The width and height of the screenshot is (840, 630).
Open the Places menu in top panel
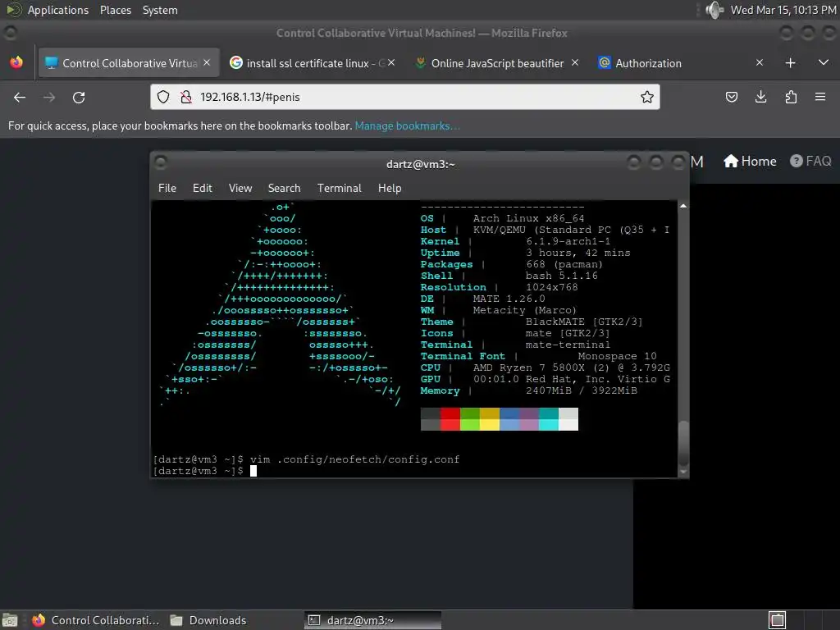point(116,10)
